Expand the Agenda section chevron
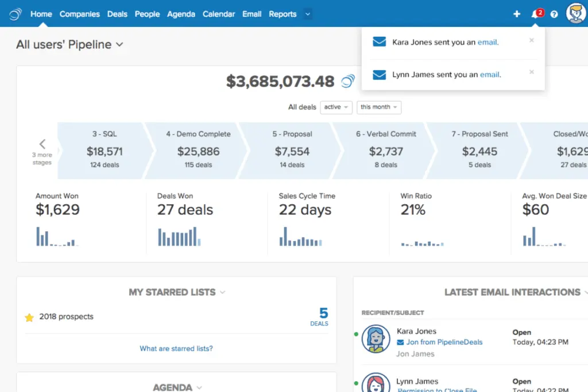This screenshot has height=392, width=588. pyautogui.click(x=199, y=387)
